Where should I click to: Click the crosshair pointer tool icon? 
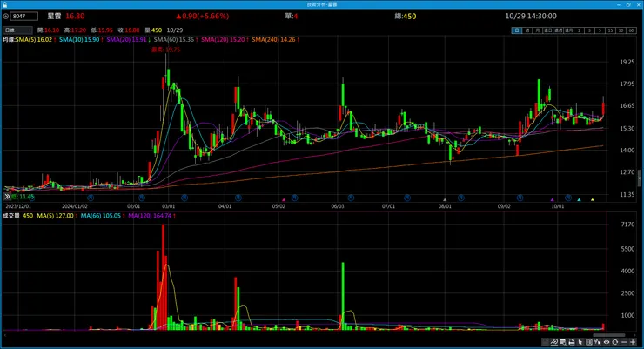pyautogui.click(x=598, y=342)
